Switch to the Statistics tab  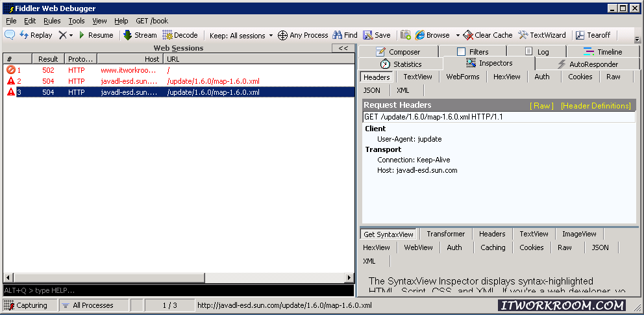(x=401, y=64)
